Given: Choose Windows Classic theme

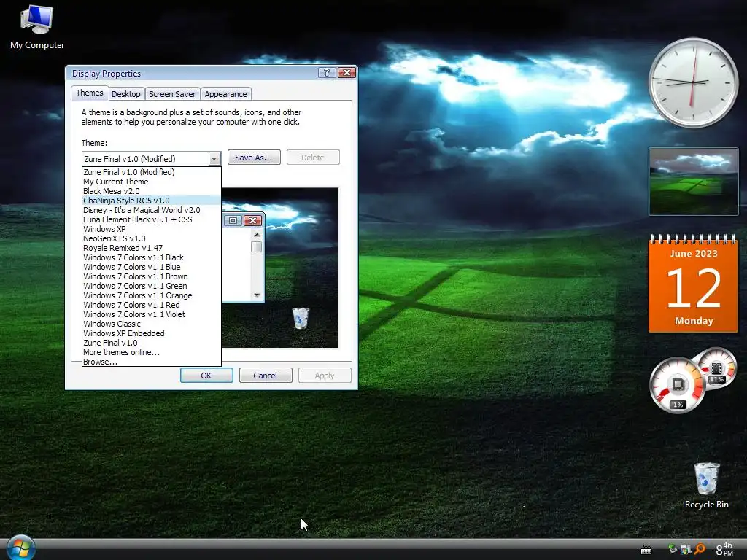Looking at the screenshot, I should [x=152, y=324].
